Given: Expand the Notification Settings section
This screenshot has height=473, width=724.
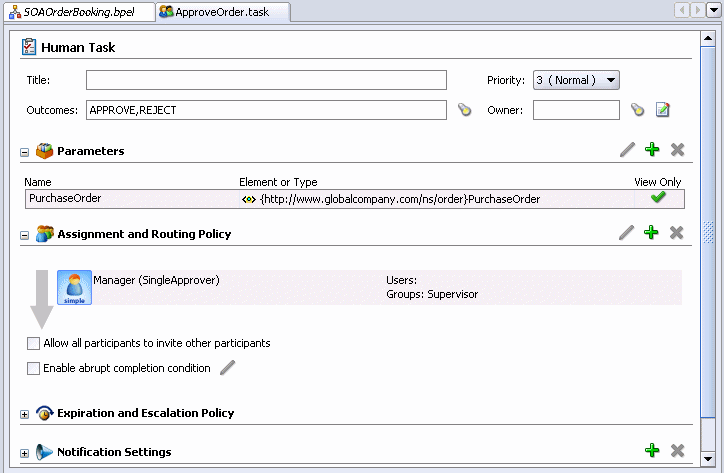Looking at the screenshot, I should (x=24, y=453).
